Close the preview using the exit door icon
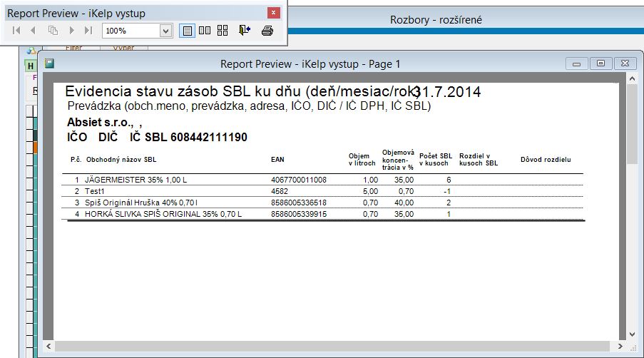Image resolution: width=644 pixels, height=358 pixels. (245, 31)
